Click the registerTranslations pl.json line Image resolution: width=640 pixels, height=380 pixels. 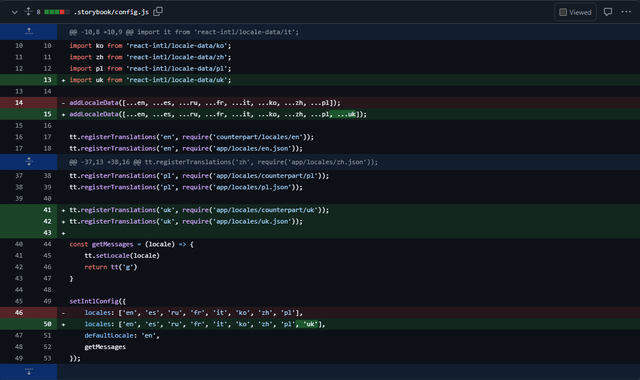click(186, 187)
